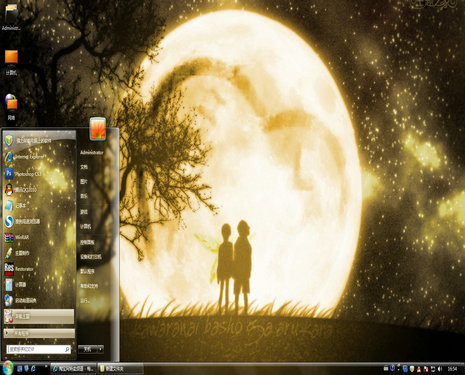Open shutdown options arrow menu
Viewport: 465px width, 375px height.
coord(101,349)
